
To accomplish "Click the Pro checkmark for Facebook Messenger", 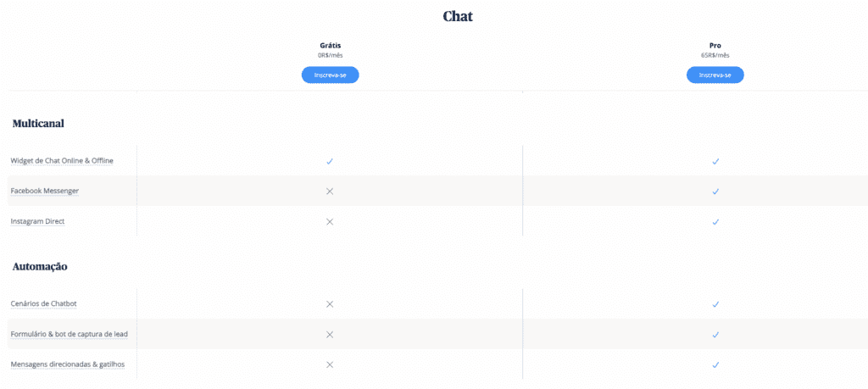I will 715,191.
